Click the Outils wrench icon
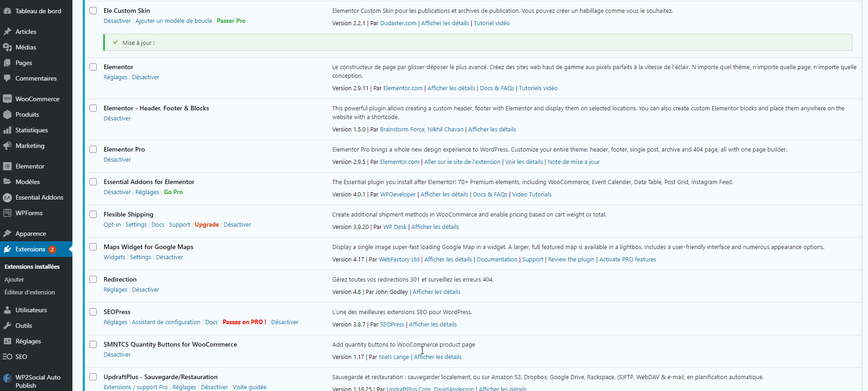This screenshot has height=391, width=868. click(7, 326)
